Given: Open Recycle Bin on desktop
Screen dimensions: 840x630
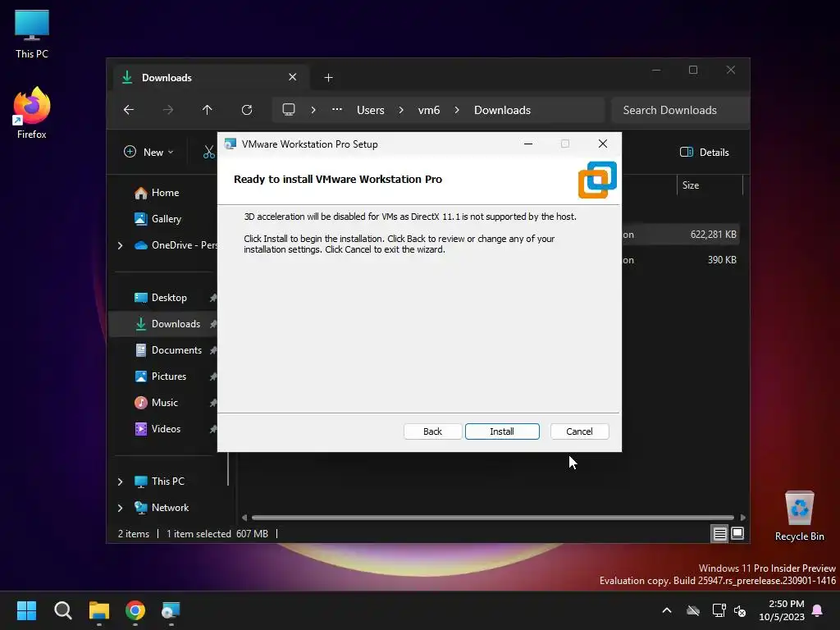Looking at the screenshot, I should [x=799, y=516].
